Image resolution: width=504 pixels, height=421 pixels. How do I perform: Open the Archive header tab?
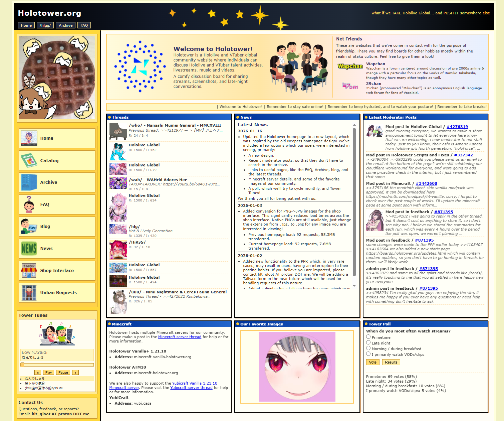click(x=66, y=25)
